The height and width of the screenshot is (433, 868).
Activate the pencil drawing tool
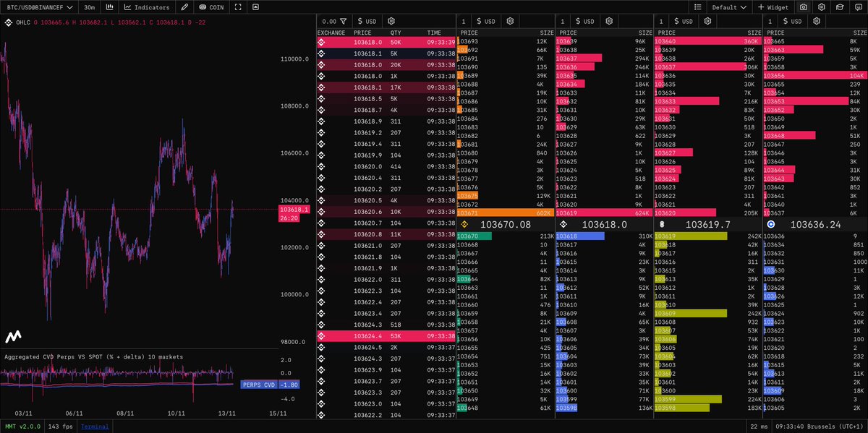[185, 7]
